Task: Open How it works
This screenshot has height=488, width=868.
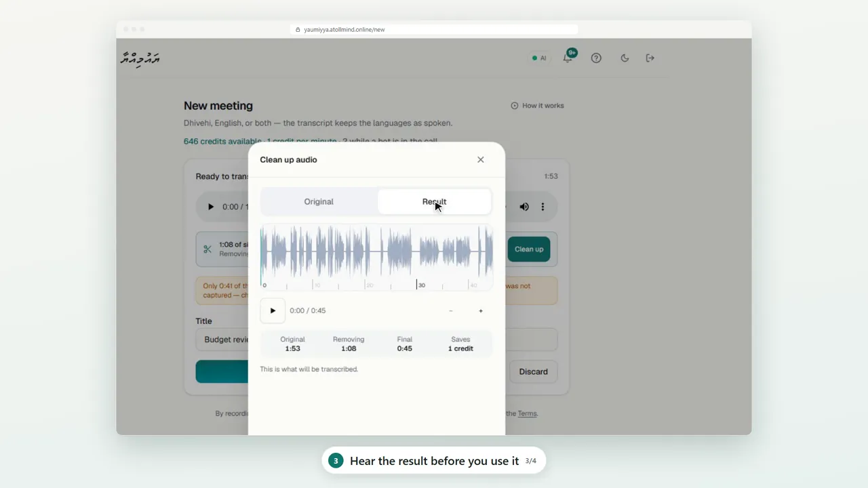Action: (x=537, y=106)
